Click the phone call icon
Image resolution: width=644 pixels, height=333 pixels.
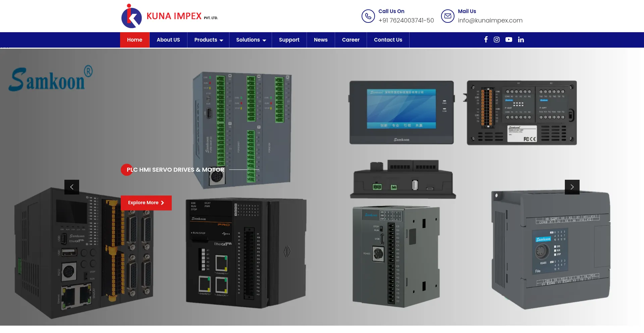tap(368, 16)
